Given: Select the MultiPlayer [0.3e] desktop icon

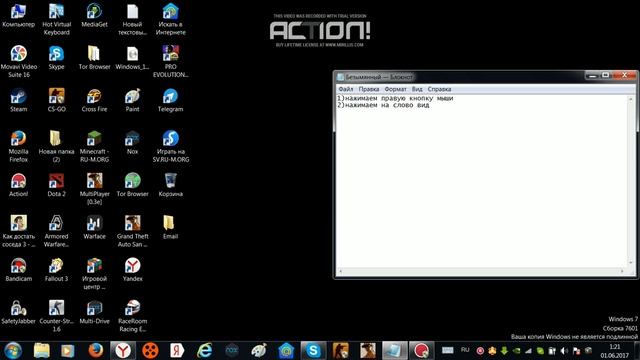Looking at the screenshot, I should click(94, 189).
